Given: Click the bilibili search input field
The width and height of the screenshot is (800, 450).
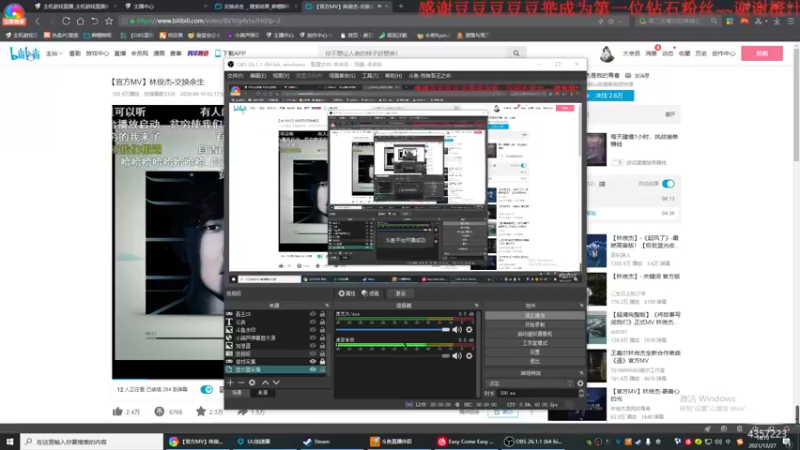Looking at the screenshot, I should (x=414, y=53).
